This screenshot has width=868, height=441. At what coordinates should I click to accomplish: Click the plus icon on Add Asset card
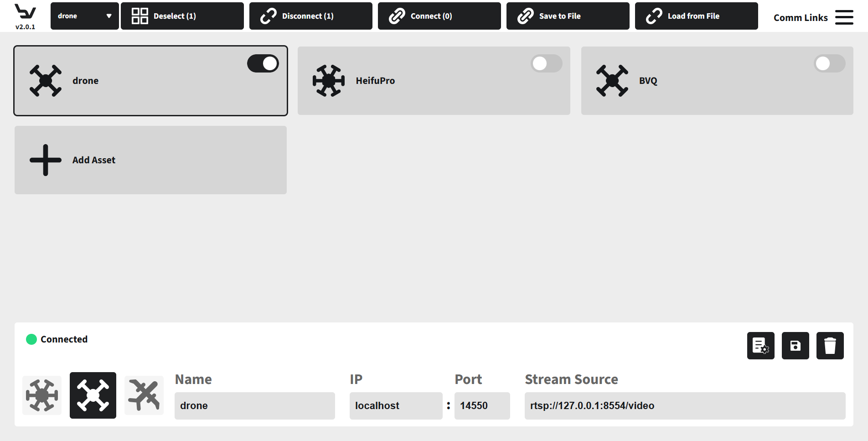pos(45,160)
